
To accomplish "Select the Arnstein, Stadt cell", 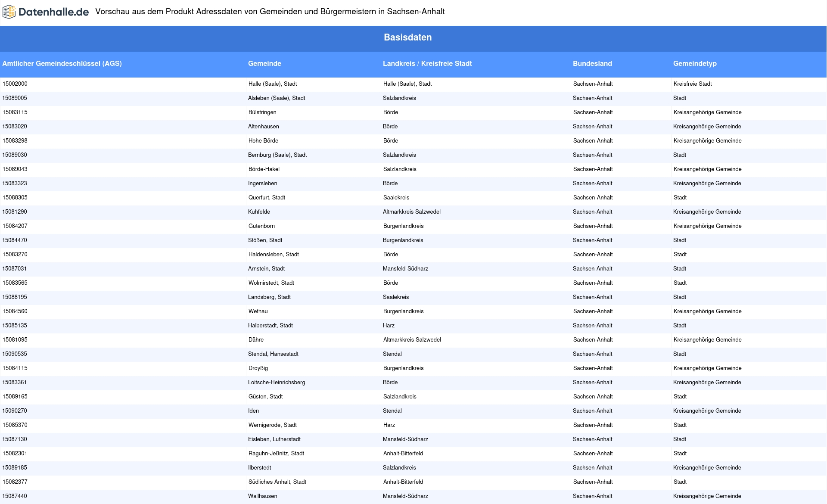I will tap(266, 269).
